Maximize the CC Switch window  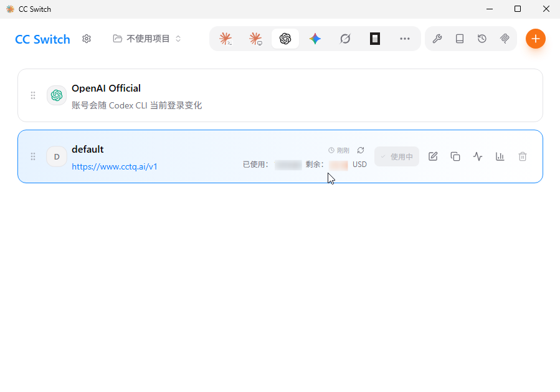click(518, 9)
